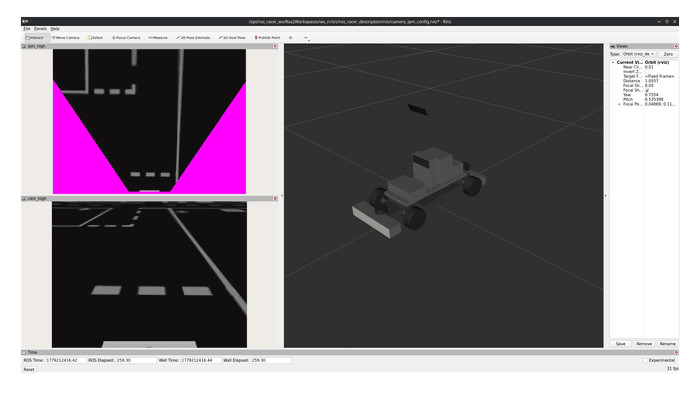Click the ROS Time field

pyautogui.click(x=66, y=360)
